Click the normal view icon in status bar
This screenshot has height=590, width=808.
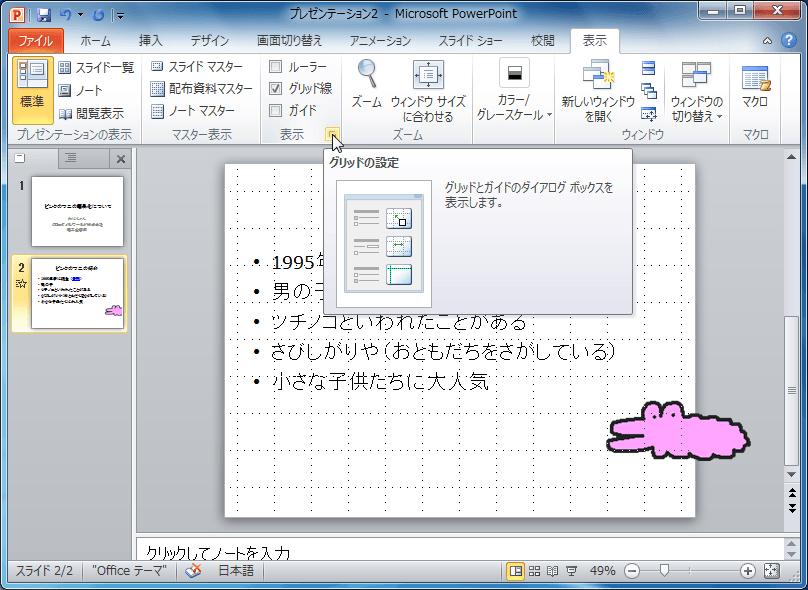click(x=515, y=571)
